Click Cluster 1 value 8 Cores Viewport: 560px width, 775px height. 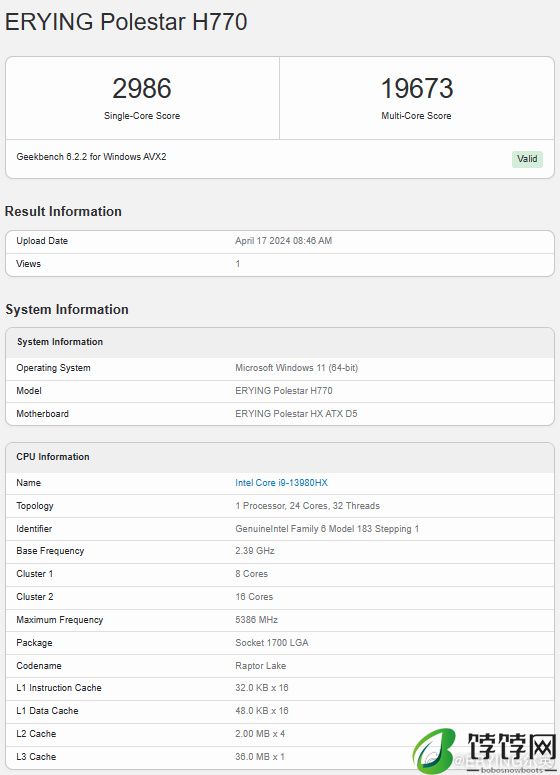coord(252,574)
